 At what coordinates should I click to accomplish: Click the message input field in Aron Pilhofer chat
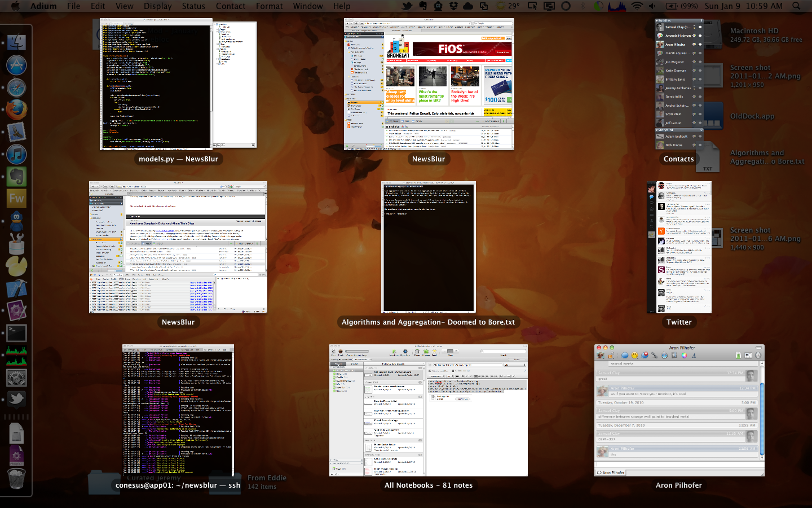coord(679,466)
